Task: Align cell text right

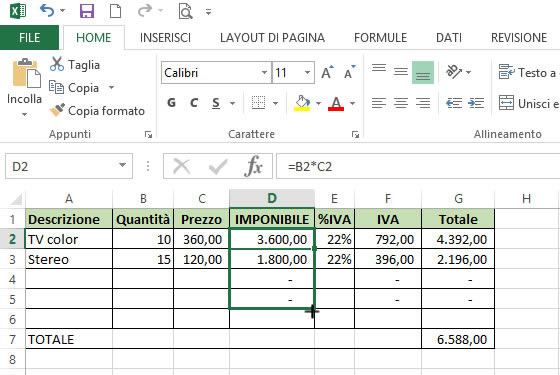Action: [423, 103]
